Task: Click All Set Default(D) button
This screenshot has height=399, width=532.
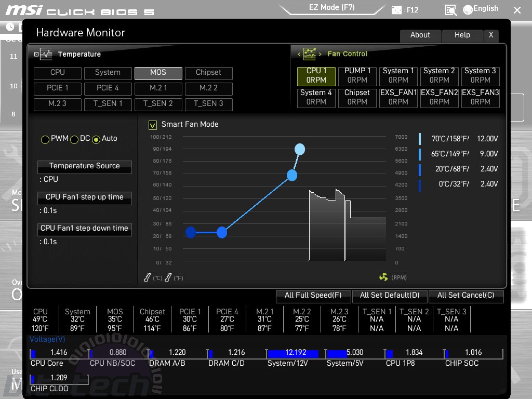Action: point(390,296)
